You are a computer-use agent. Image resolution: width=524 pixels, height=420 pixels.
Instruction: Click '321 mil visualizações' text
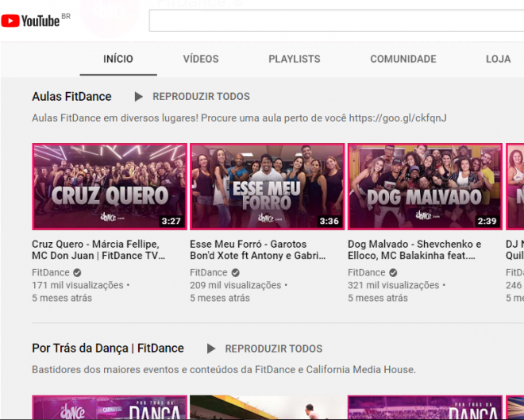tap(393, 285)
